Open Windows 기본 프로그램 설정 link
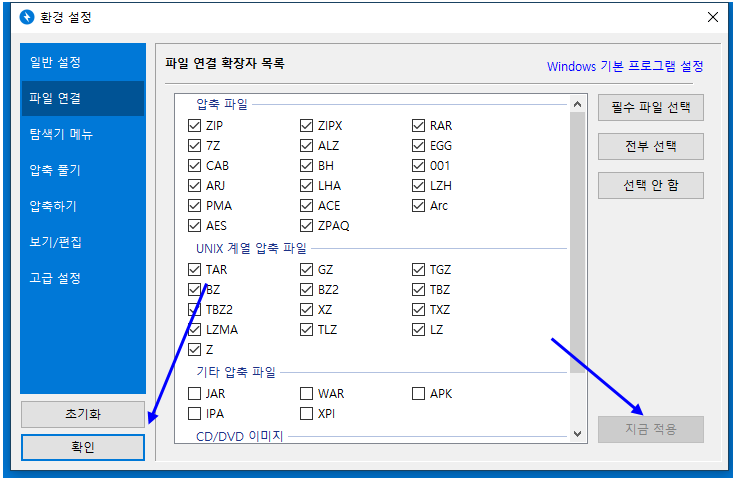Viewport: 733px width, 479px height. tap(625, 66)
